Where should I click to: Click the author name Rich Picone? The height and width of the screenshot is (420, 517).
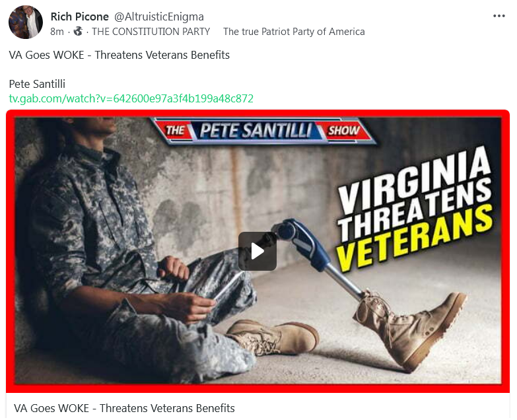(x=79, y=17)
